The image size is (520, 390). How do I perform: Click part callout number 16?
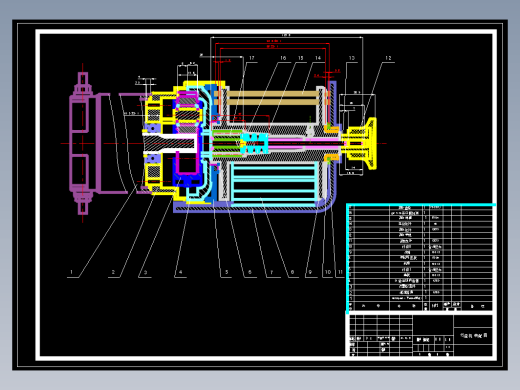(x=283, y=58)
